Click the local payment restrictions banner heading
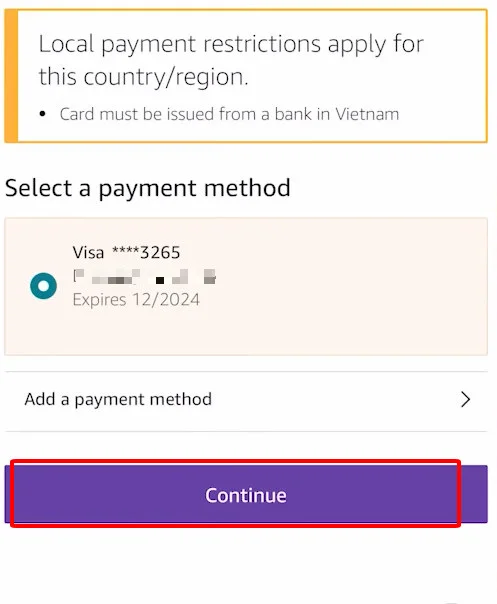 click(231, 60)
